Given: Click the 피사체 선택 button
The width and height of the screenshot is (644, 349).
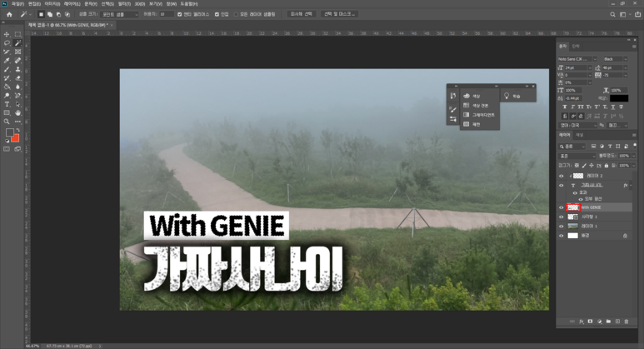Looking at the screenshot, I should coord(301,14).
